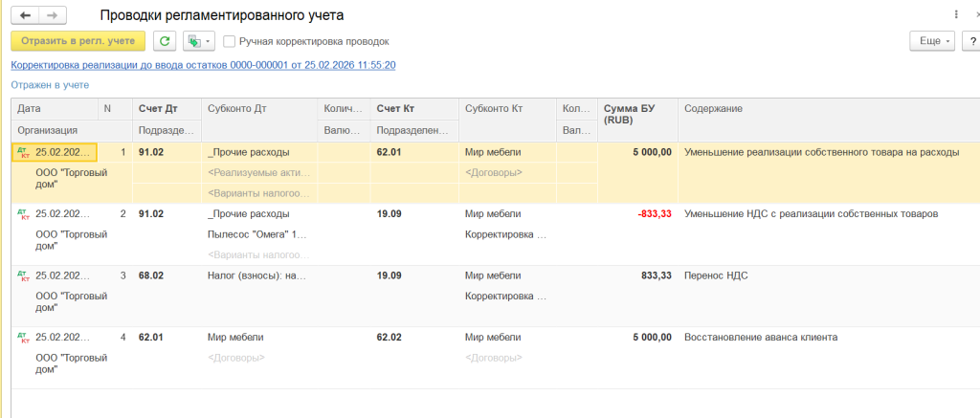Refresh the postings list with green arrow
980x418 pixels.
click(165, 41)
